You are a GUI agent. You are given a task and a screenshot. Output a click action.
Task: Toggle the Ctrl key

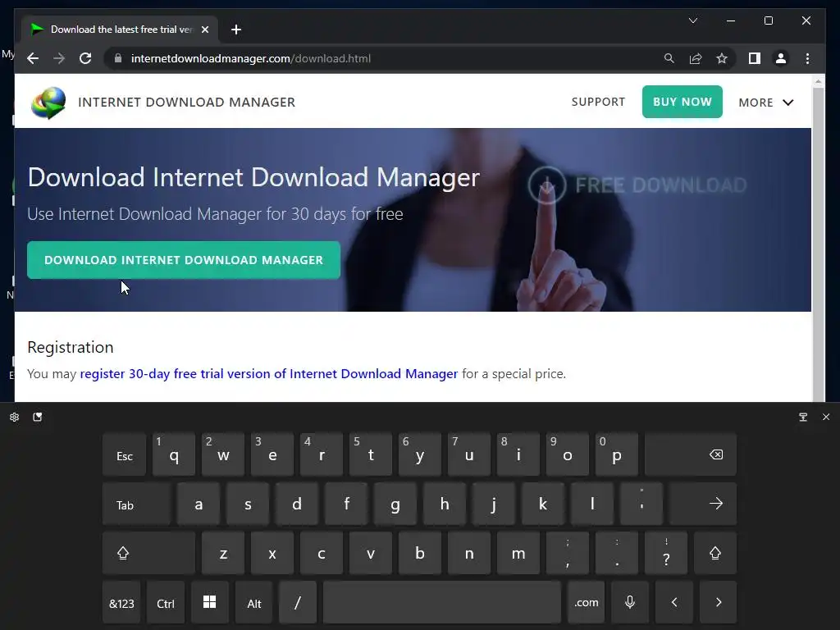coord(166,603)
